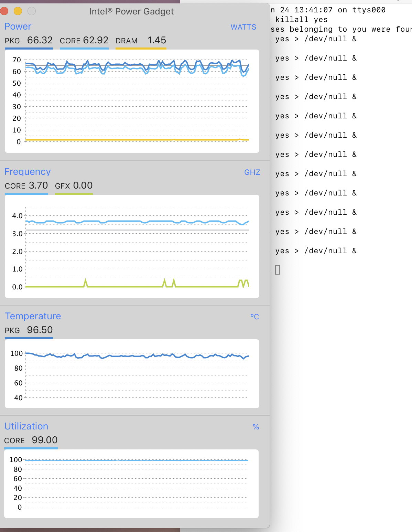Click the Frequency CORE value 3.70
This screenshot has height=532, width=412.
click(39, 185)
